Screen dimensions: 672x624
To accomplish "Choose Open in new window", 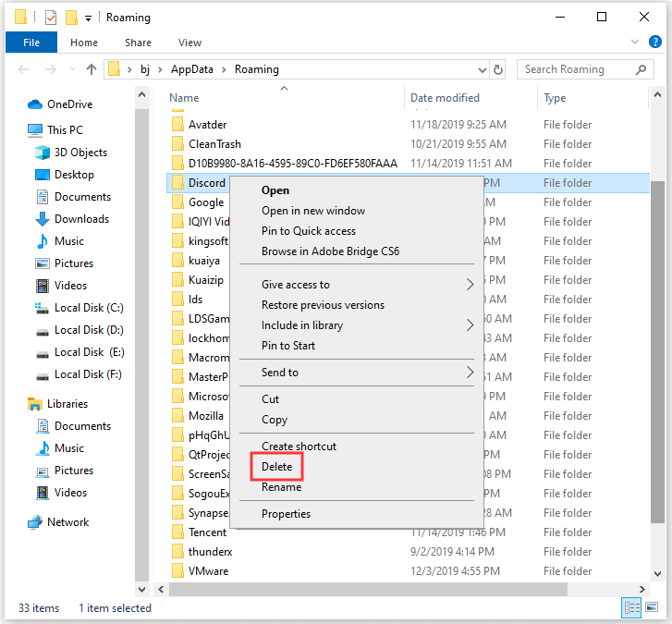I will [x=357, y=211].
